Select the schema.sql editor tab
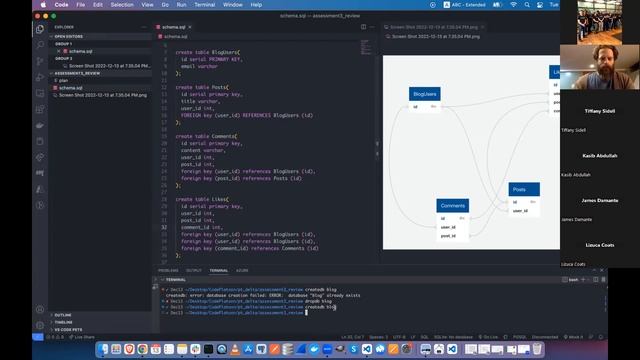Viewport: 640px width, 360px height. click(173, 27)
